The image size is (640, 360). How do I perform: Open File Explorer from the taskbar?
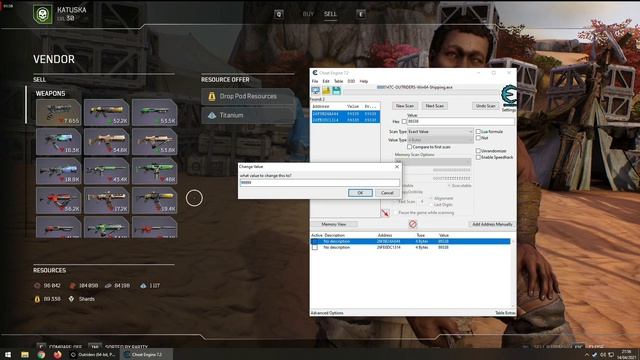coord(25,355)
